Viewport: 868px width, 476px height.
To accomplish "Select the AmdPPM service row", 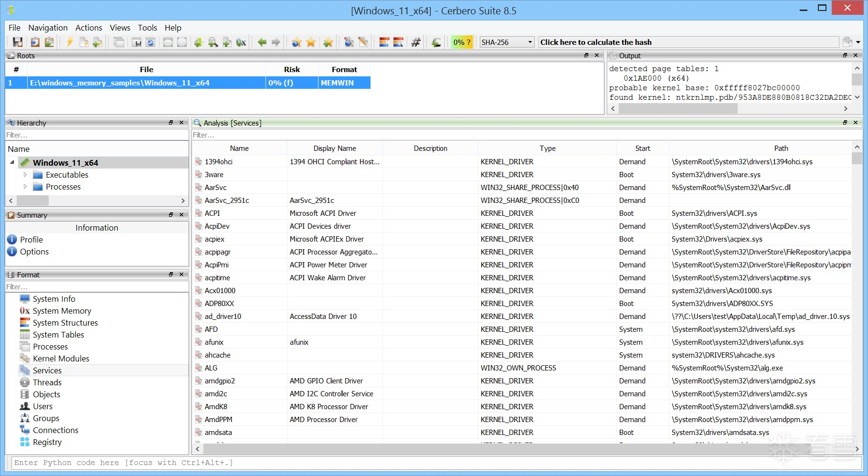I will coord(521,420).
